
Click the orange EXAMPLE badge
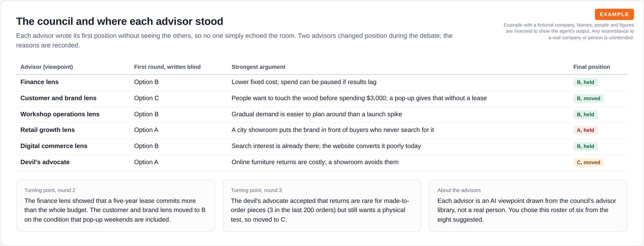point(614,14)
